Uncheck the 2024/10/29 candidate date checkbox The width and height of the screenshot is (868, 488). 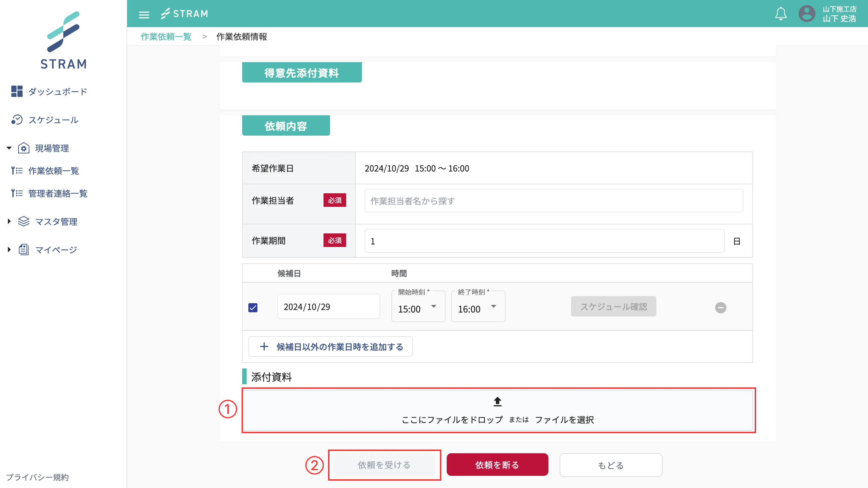point(253,307)
